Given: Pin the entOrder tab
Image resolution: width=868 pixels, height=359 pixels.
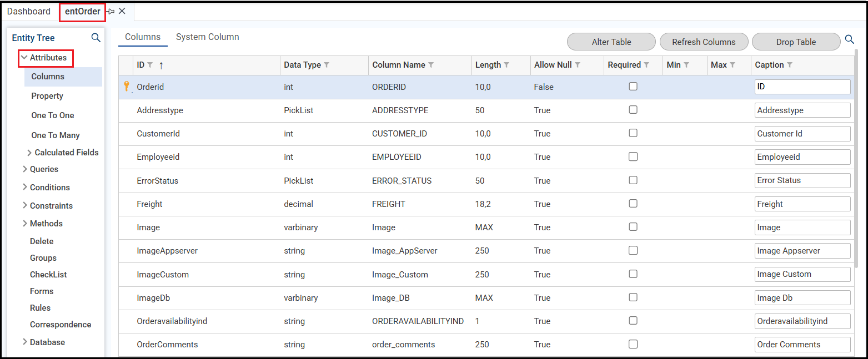Looking at the screenshot, I should click(111, 12).
